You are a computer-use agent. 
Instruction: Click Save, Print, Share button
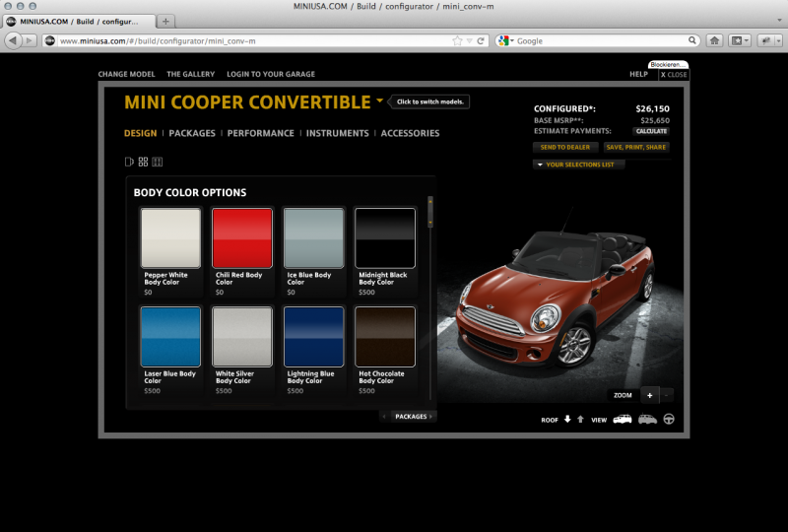636,148
